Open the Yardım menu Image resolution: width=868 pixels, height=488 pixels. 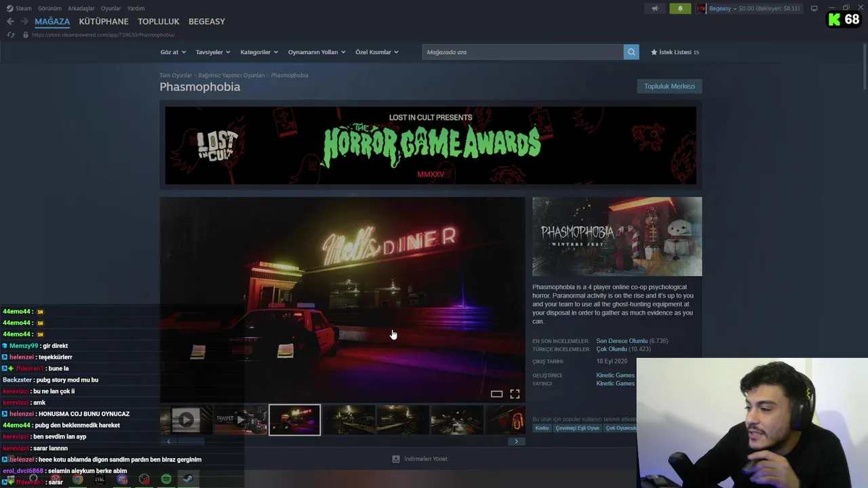(x=136, y=8)
